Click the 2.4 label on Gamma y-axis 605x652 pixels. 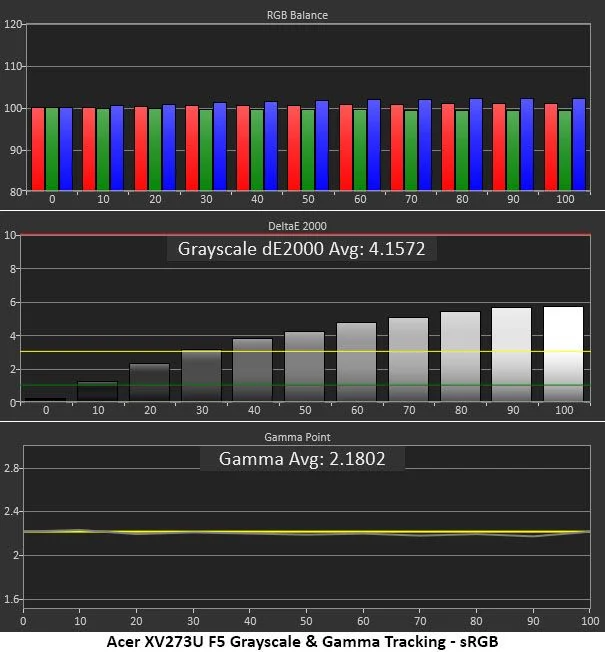coord(11,511)
